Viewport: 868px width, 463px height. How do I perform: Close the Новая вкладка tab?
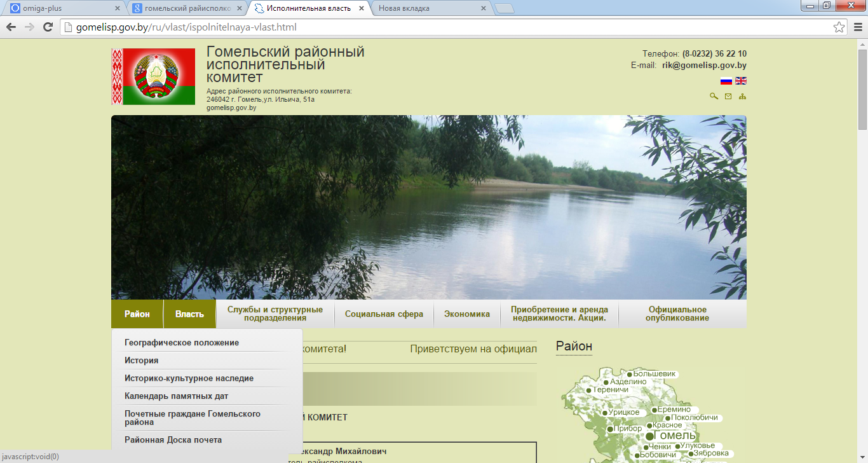click(484, 9)
